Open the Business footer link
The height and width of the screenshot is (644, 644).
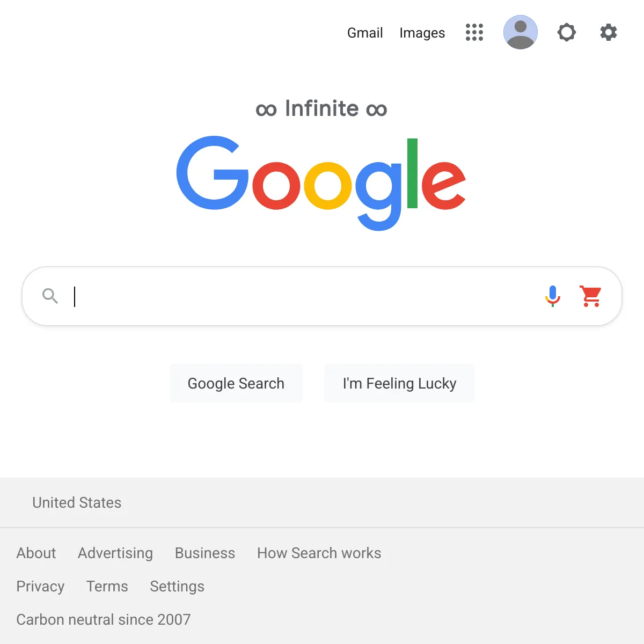coord(205,553)
